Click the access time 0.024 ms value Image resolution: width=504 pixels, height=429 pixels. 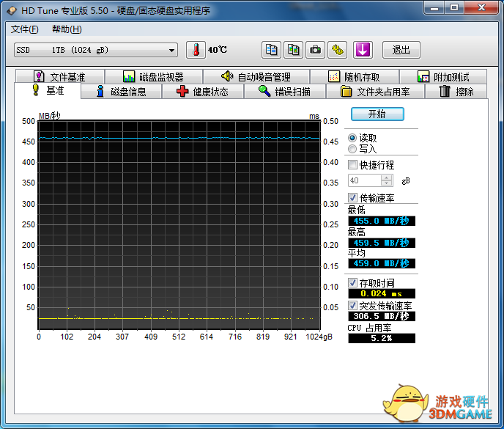click(x=382, y=293)
